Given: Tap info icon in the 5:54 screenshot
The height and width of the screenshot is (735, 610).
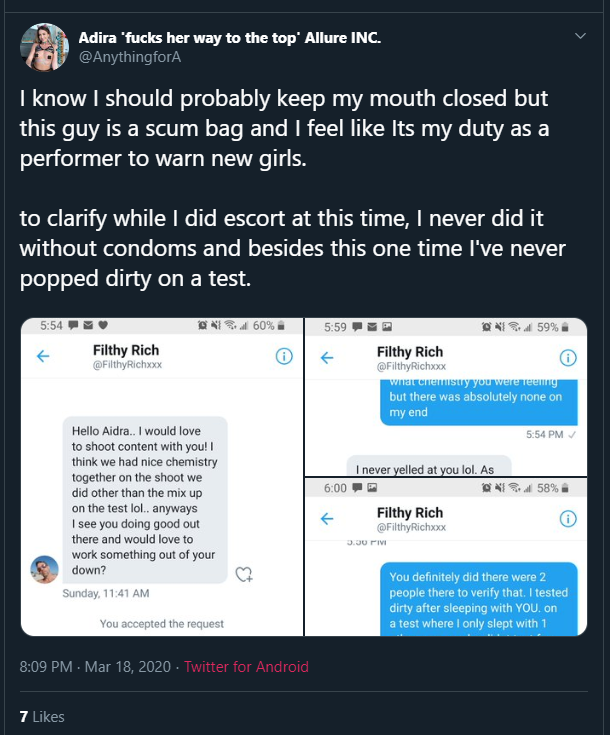Looking at the screenshot, I should (x=284, y=357).
